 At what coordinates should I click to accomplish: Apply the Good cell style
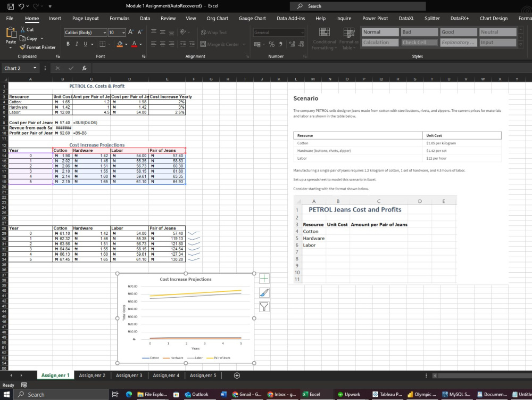(x=459, y=32)
